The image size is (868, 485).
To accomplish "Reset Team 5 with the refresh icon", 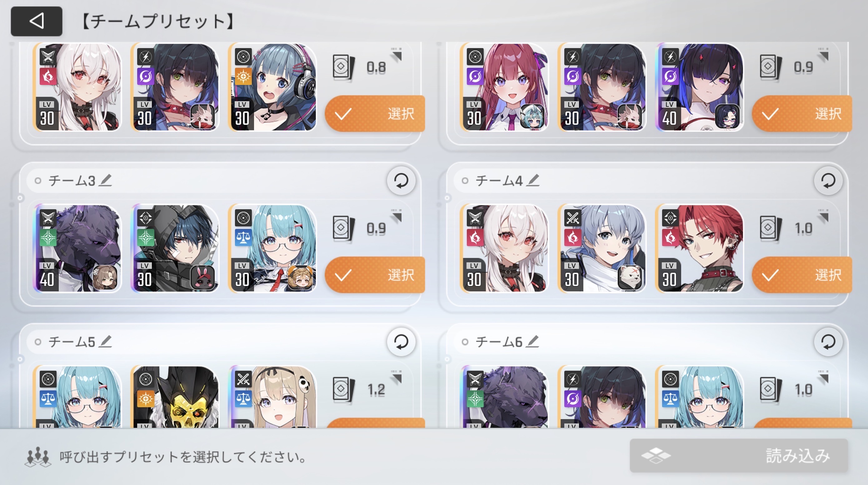I will (x=401, y=342).
